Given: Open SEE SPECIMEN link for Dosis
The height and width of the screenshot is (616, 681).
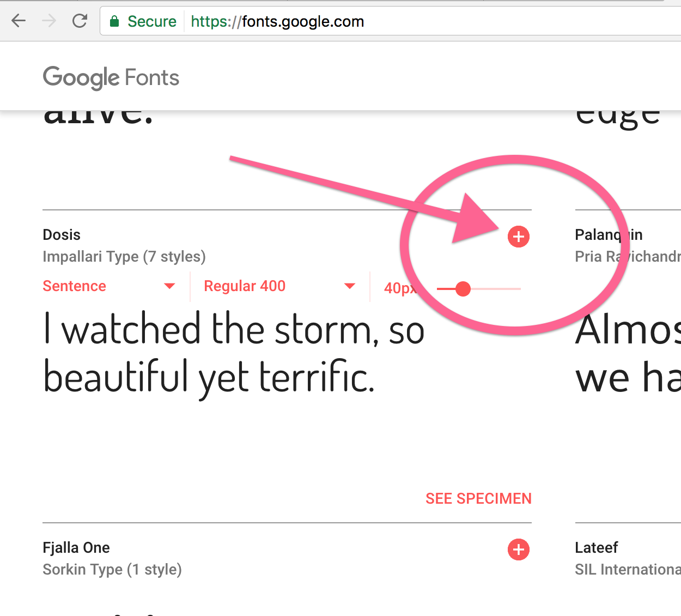Looking at the screenshot, I should [478, 498].
